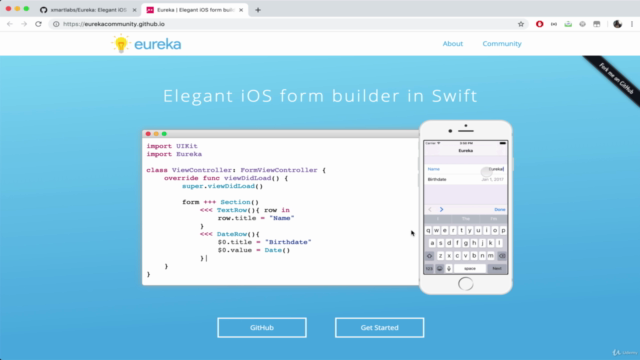
Task: Click the eureka wordmark text
Action: pyautogui.click(x=158, y=44)
